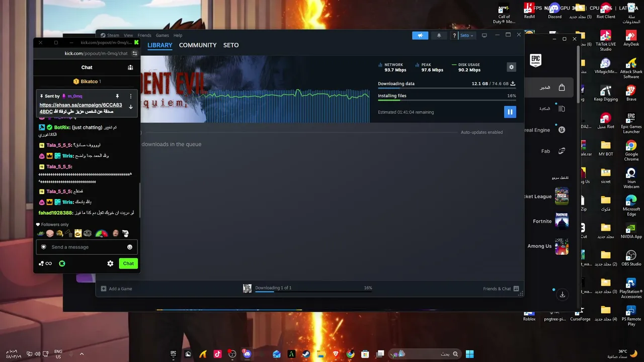This screenshot has height=362, width=644.
Task: Open the Windows Start menu
Action: 469,354
